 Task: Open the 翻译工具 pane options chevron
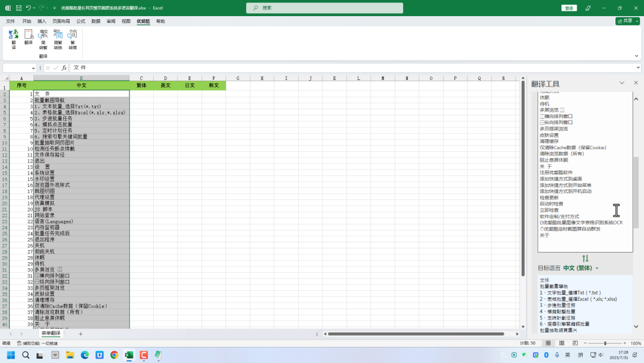coord(622,83)
